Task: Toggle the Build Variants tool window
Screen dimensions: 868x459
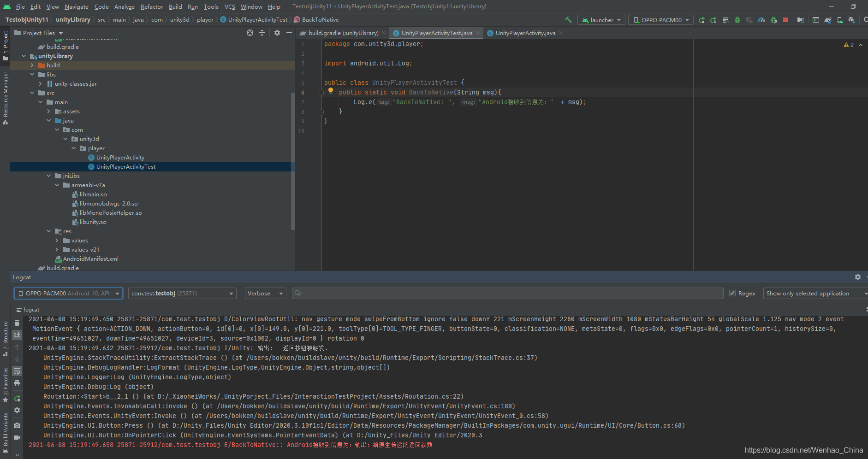Action: [x=5, y=433]
